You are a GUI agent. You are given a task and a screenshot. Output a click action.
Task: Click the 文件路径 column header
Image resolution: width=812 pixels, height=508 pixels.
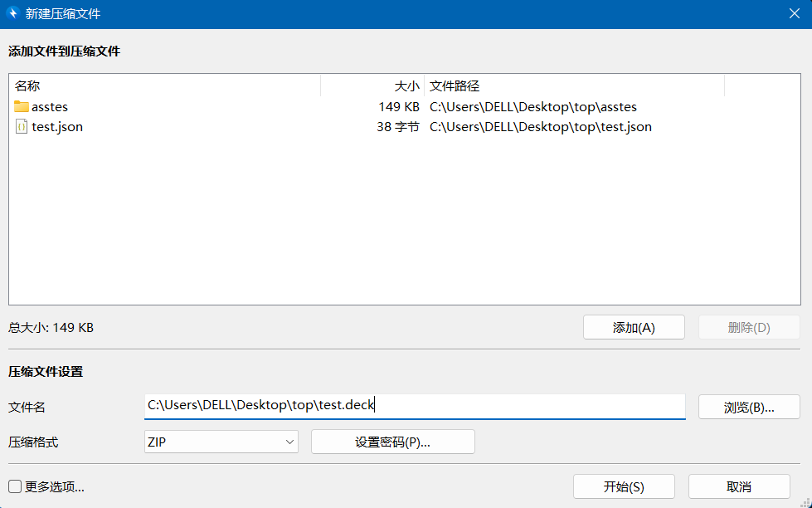point(574,86)
